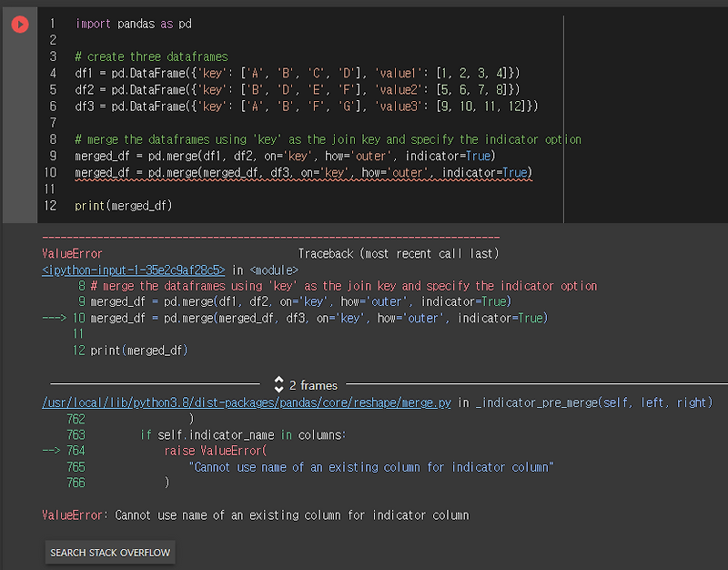
Task: Expand the hidden 2 frames section
Action: click(x=305, y=385)
